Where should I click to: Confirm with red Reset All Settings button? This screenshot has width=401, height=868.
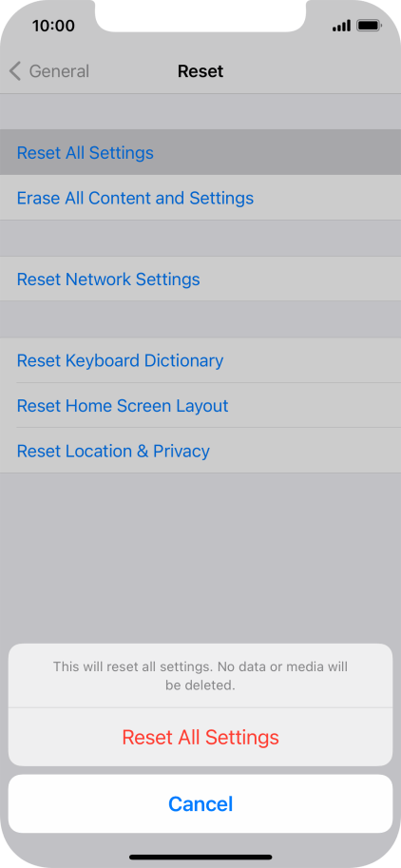tap(200, 737)
